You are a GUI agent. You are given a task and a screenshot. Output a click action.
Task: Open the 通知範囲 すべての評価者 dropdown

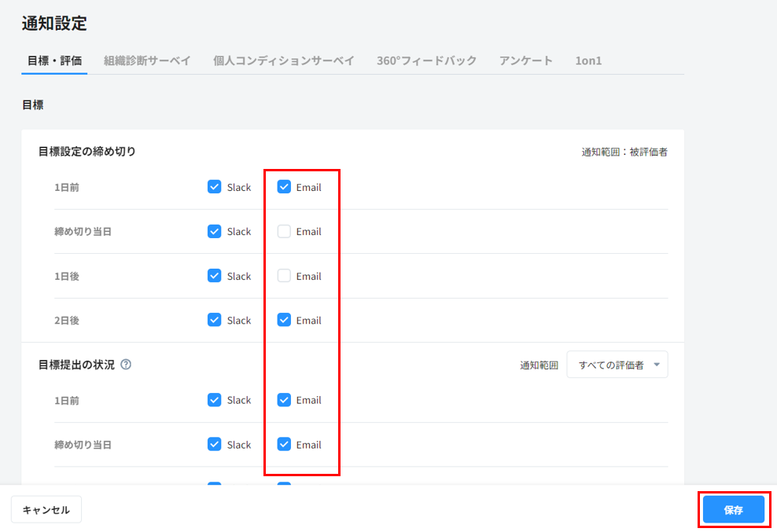(617, 365)
